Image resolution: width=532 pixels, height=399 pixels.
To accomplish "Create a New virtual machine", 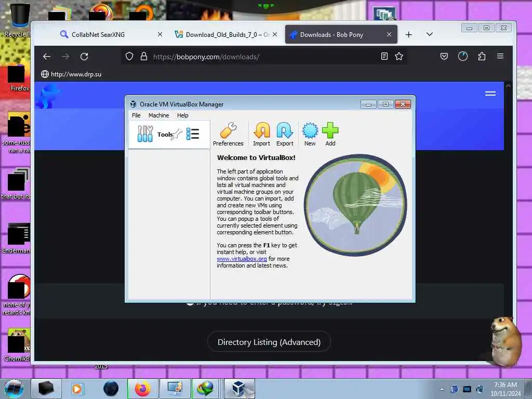I will click(310, 135).
